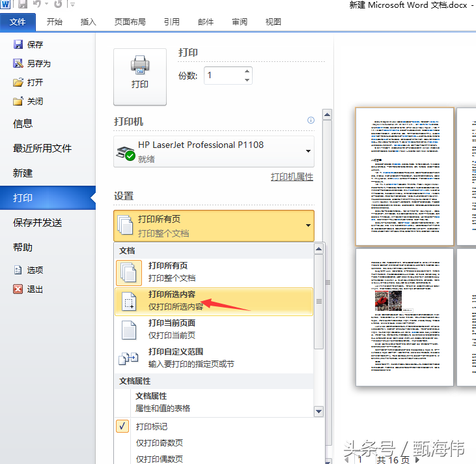Switch to the 开始 ribbon tab
This screenshot has height=464, width=476.
[x=54, y=22]
